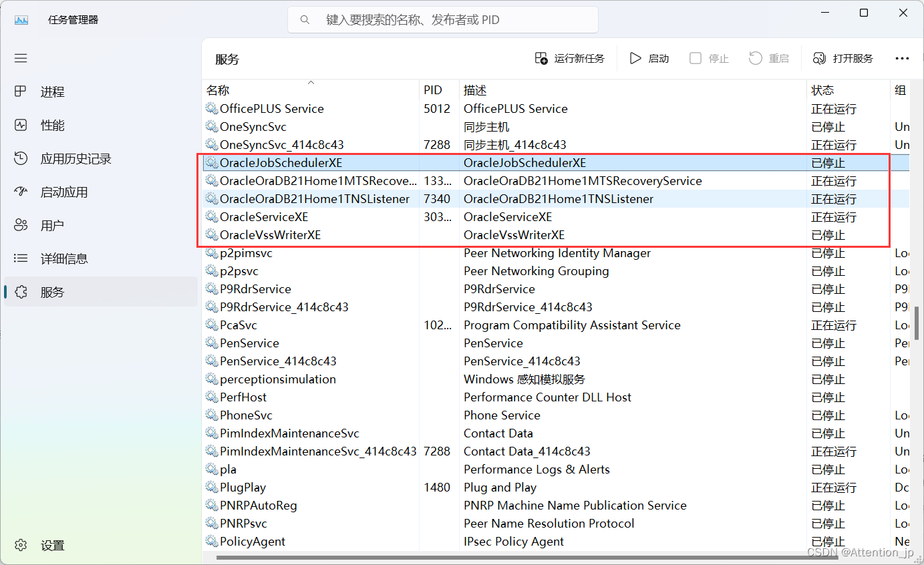The width and height of the screenshot is (924, 565).
Task: Click the 停止 stop service button
Action: tap(709, 58)
